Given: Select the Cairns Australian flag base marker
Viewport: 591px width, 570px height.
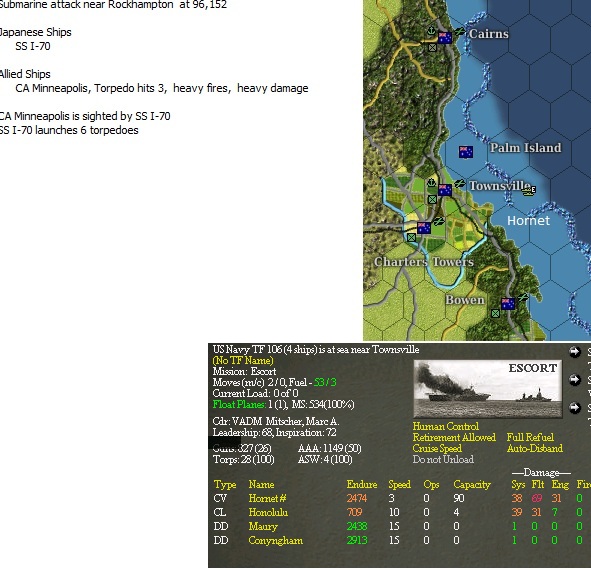Looking at the screenshot, I should (445, 38).
